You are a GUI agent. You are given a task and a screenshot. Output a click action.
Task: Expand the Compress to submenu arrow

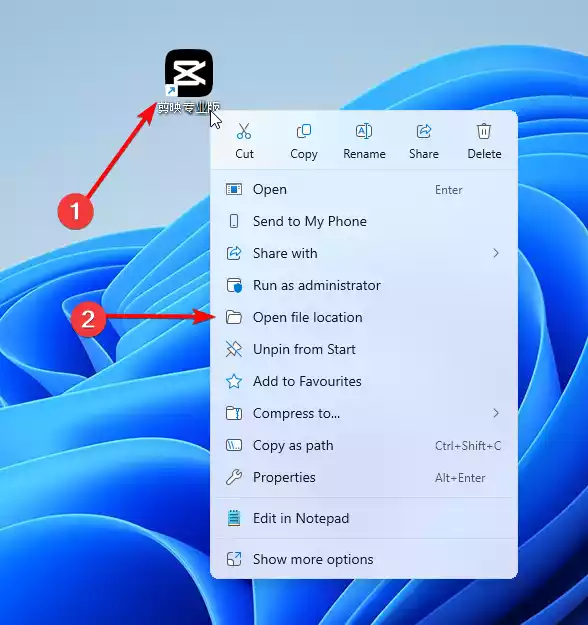tap(496, 413)
